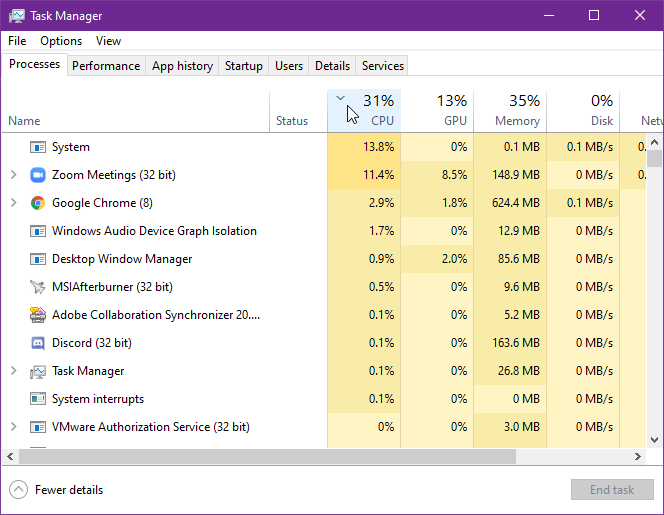The width and height of the screenshot is (664, 515).
Task: Click the 148.9 MB Zoom memory value
Action: point(516,175)
